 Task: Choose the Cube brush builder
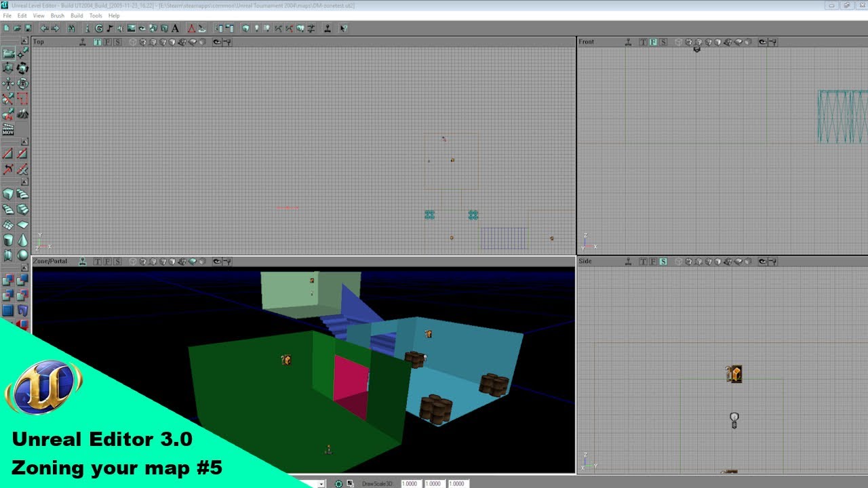tap(8, 194)
